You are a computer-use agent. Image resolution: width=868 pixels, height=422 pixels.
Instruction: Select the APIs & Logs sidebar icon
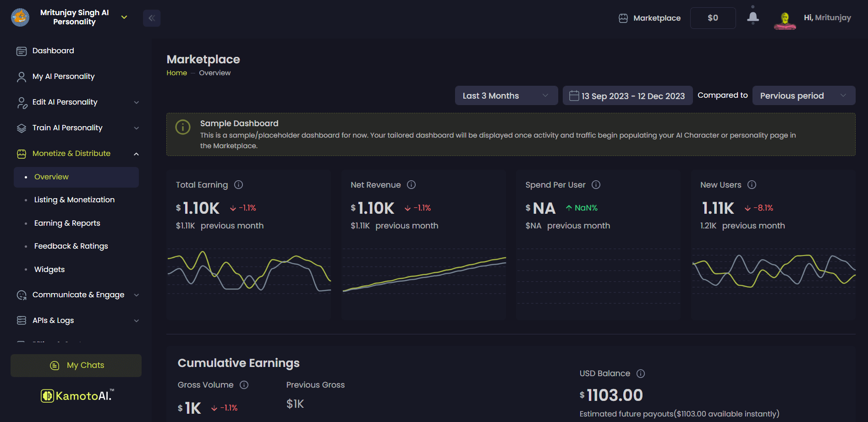point(21,320)
